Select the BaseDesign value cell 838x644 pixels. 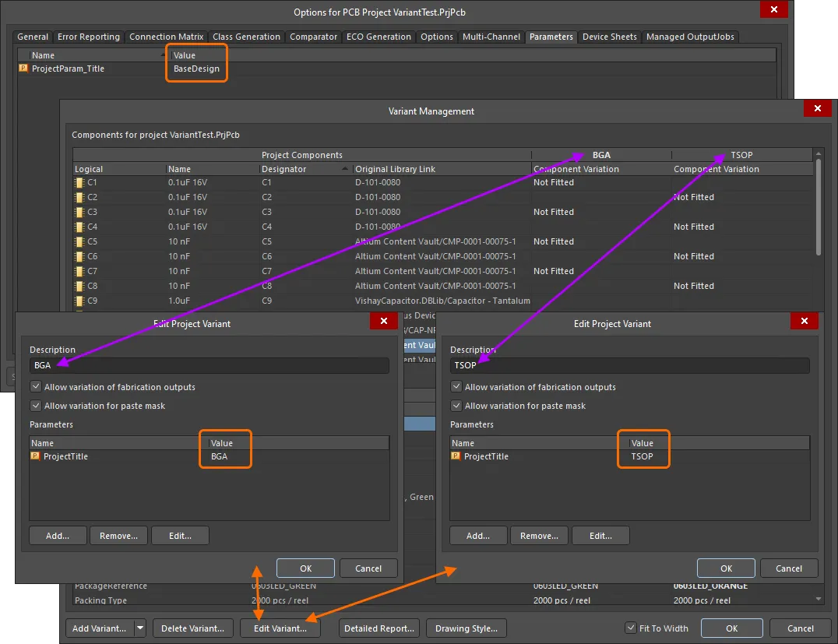click(x=197, y=69)
